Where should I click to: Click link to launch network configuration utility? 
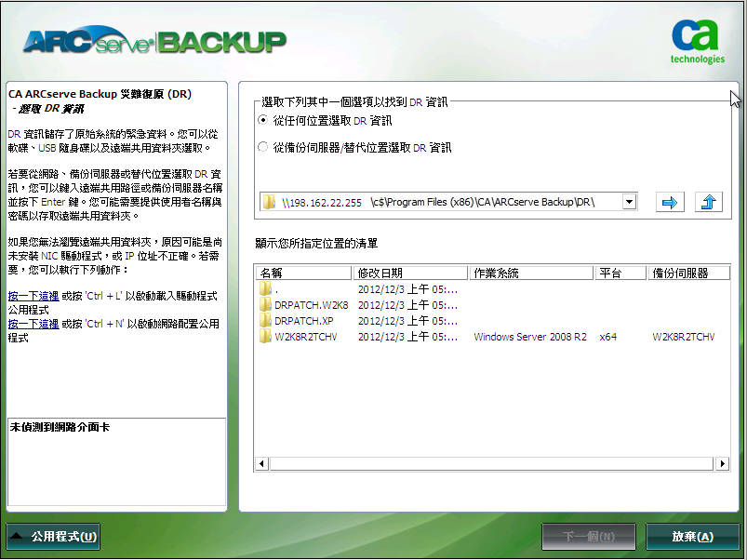coord(33,324)
